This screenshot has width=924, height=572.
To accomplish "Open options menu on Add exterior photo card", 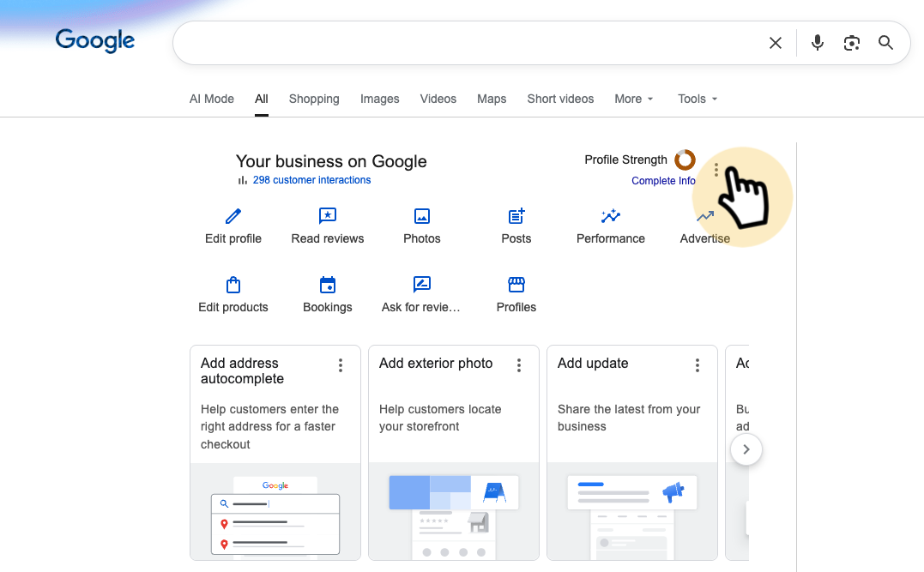I will (x=519, y=365).
